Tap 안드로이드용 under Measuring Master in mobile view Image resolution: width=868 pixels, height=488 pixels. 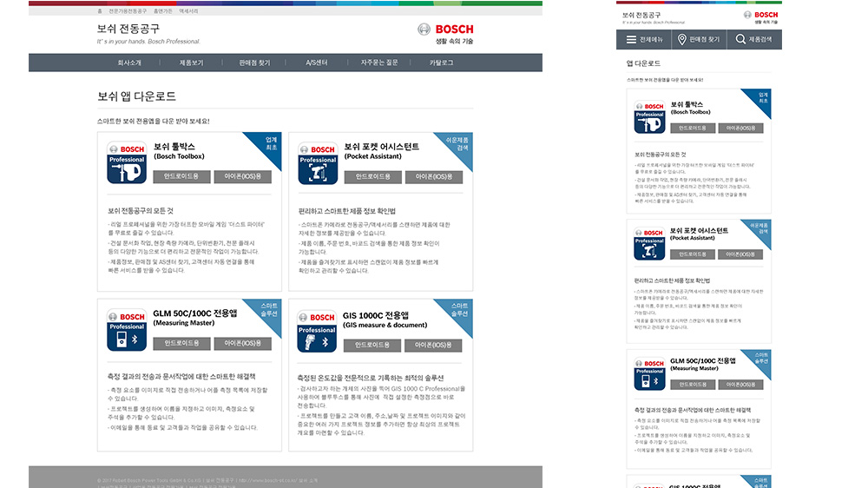point(693,385)
